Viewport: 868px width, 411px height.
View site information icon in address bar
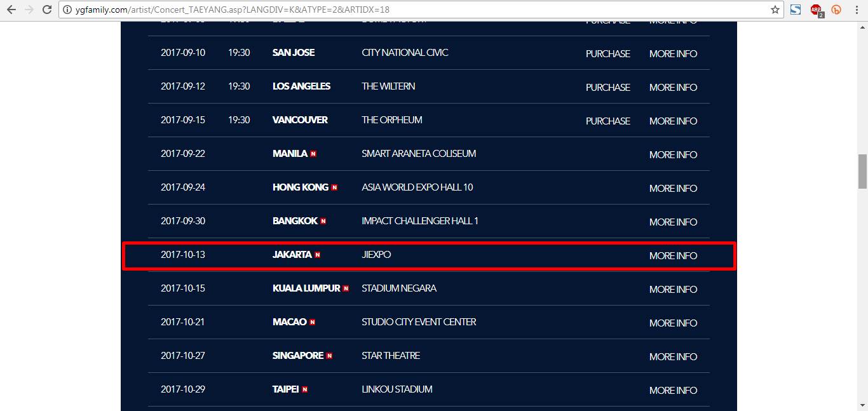[x=67, y=10]
